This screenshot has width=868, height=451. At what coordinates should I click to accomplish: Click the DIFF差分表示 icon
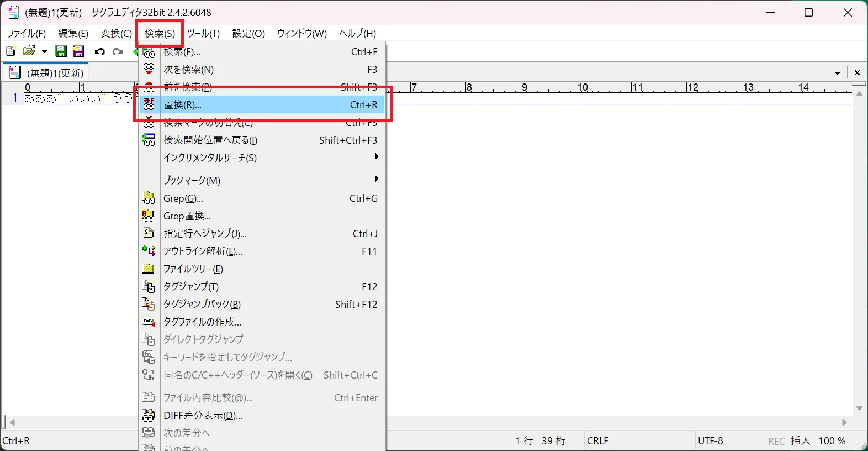(x=149, y=415)
